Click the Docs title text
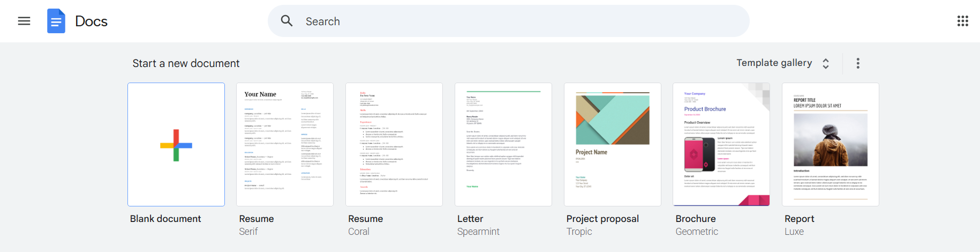 (x=91, y=21)
